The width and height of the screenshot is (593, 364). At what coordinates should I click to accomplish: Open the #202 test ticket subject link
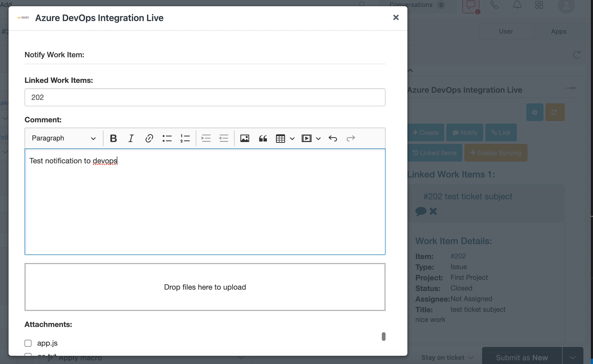click(468, 196)
